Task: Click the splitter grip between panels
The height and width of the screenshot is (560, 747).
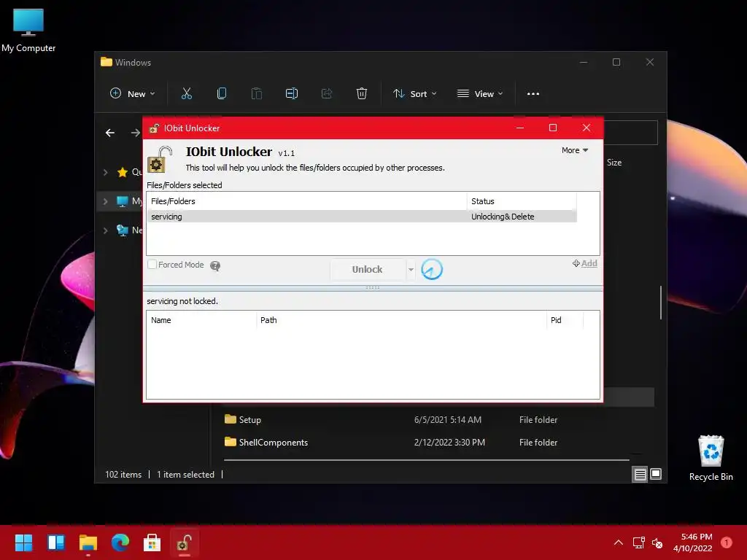Action: [373, 287]
